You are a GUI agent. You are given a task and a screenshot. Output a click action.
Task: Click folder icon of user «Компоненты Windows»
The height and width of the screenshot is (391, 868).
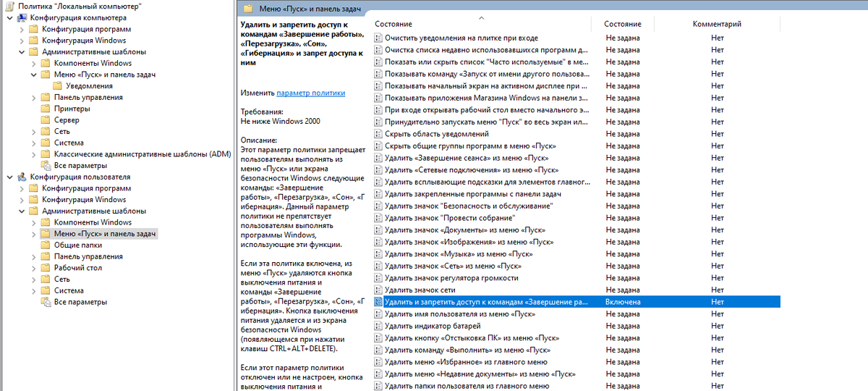click(x=46, y=222)
